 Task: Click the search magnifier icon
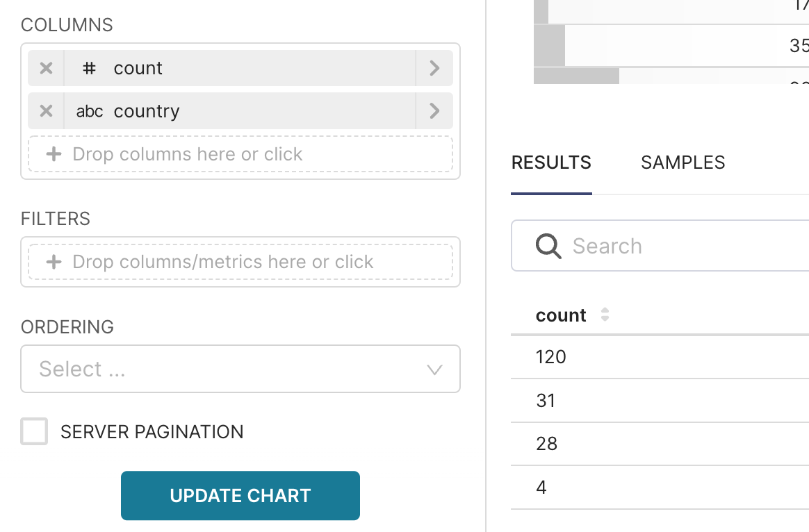point(548,246)
